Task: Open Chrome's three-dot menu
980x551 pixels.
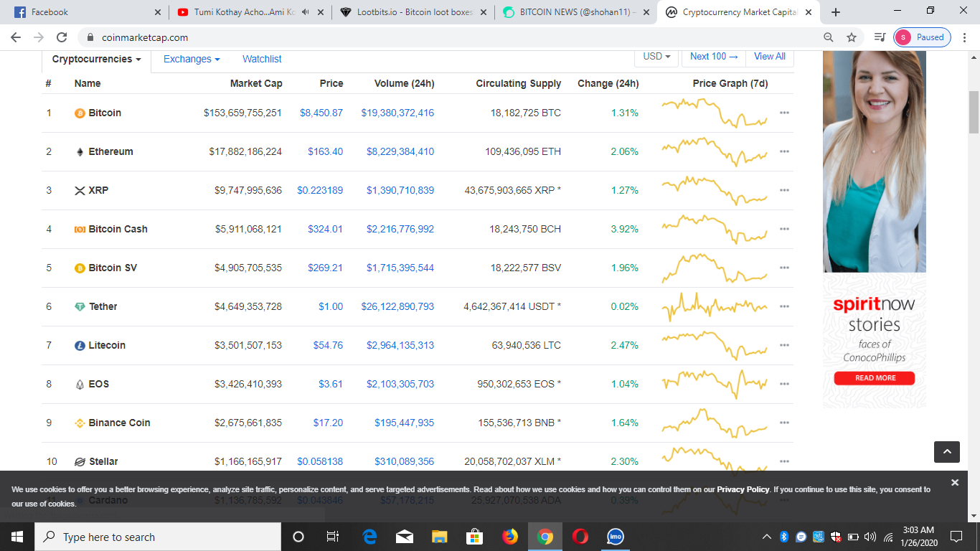Action: 964,37
